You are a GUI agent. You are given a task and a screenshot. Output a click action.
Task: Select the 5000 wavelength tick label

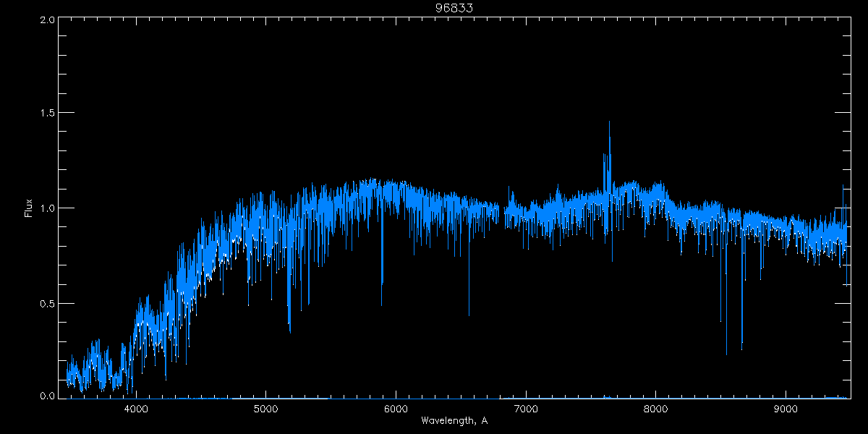pos(266,409)
